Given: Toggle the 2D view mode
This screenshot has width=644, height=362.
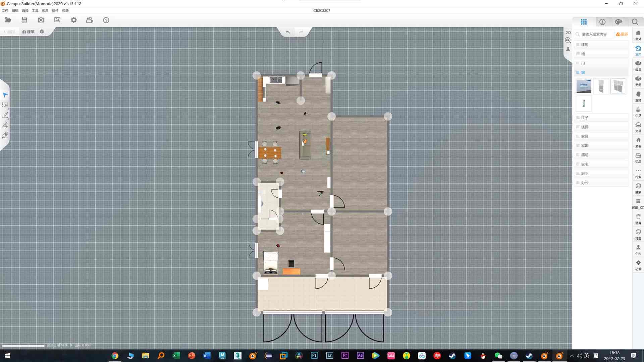Looking at the screenshot, I should 568,33.
